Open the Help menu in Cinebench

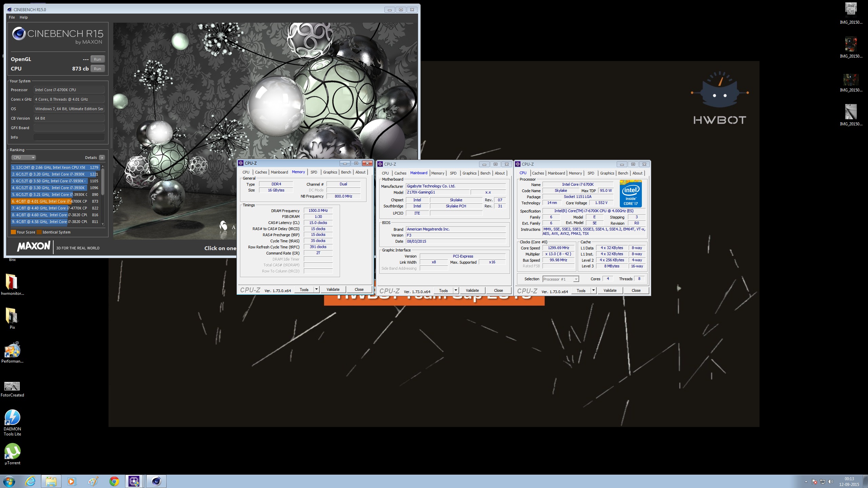point(23,17)
